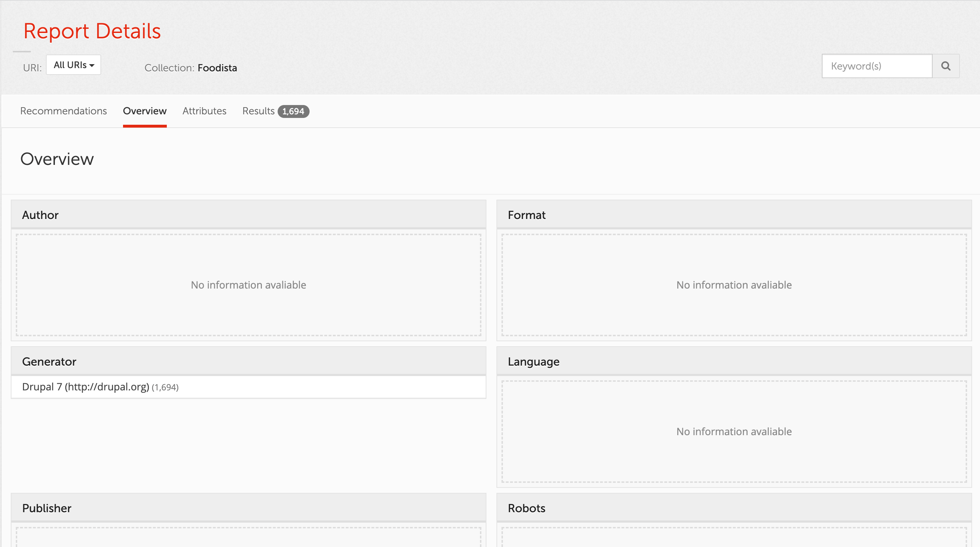Open the Drupal 7 generator link
980x547 pixels.
coord(86,386)
